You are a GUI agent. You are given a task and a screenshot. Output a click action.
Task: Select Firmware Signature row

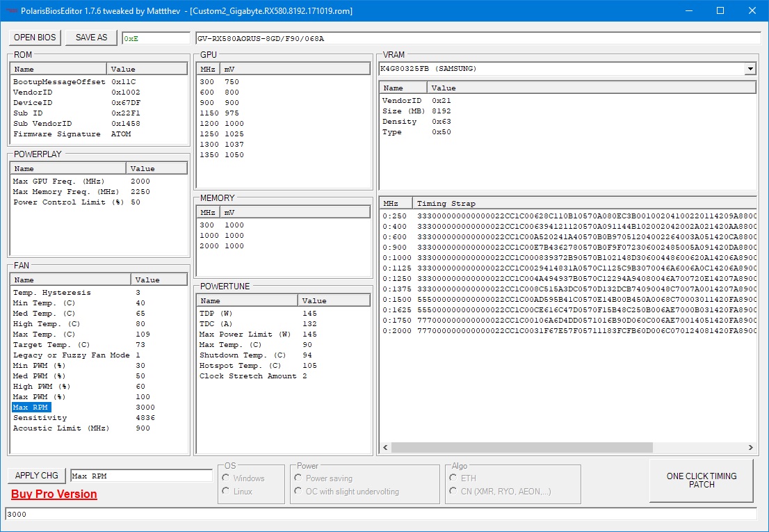98,134
